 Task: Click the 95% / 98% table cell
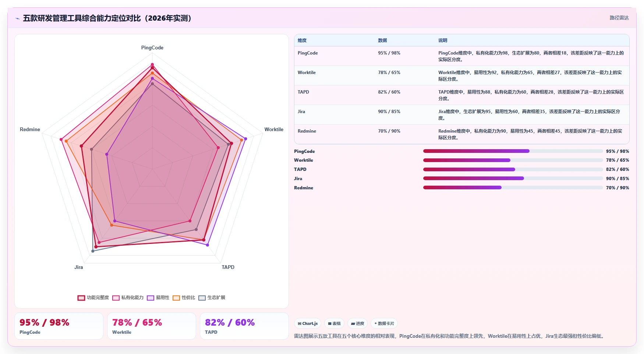tap(389, 53)
